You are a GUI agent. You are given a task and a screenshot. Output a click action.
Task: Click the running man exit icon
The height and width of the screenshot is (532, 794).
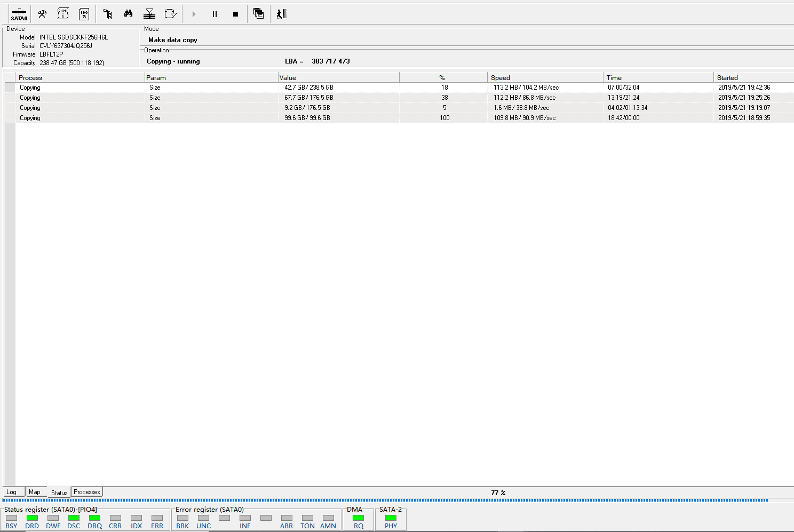[282, 14]
